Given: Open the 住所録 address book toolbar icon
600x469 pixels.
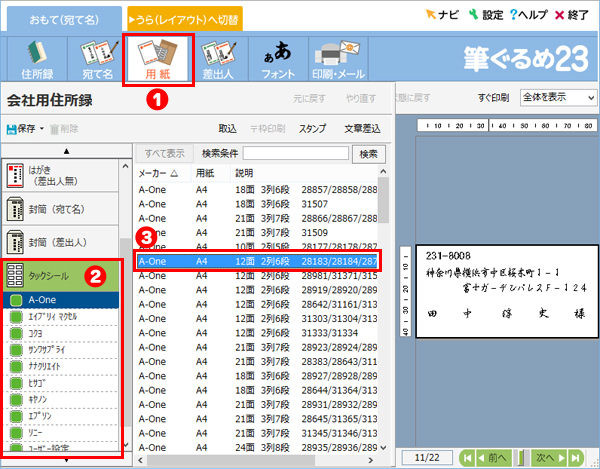Looking at the screenshot, I should pos(37,59).
